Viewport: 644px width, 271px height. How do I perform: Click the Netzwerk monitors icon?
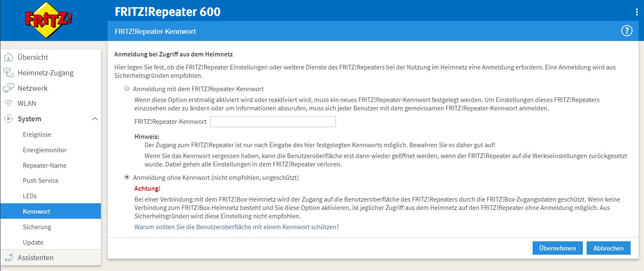pos(8,88)
